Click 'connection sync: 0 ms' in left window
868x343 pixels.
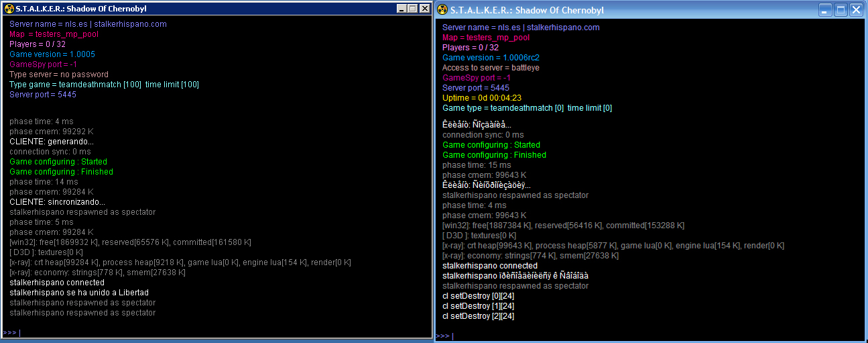50,152
